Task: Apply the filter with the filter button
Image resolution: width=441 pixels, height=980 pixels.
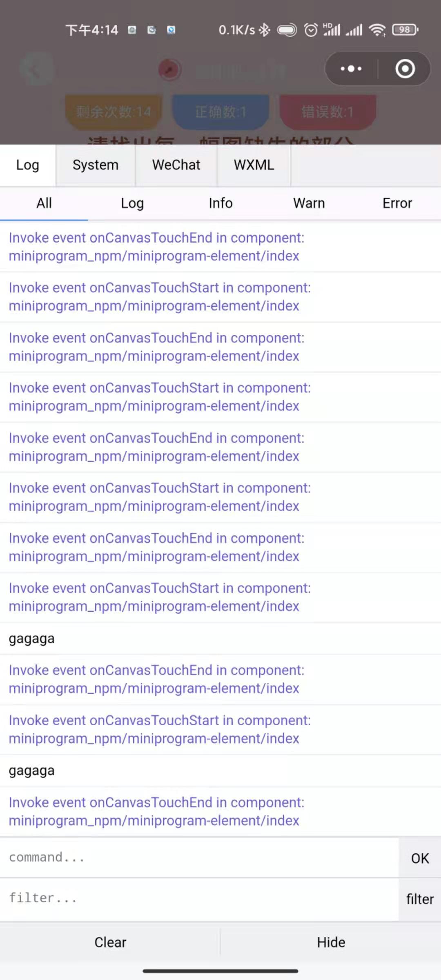Action: (x=419, y=898)
